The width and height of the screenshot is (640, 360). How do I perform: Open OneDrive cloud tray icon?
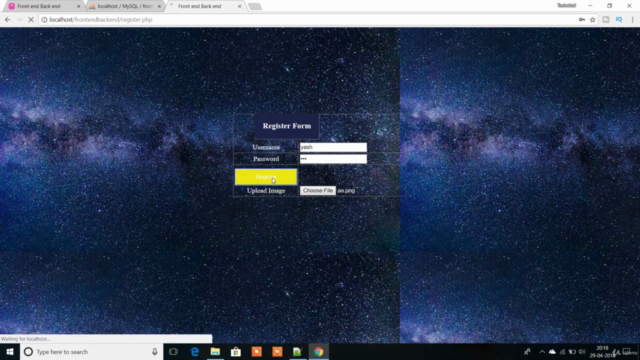(552, 351)
